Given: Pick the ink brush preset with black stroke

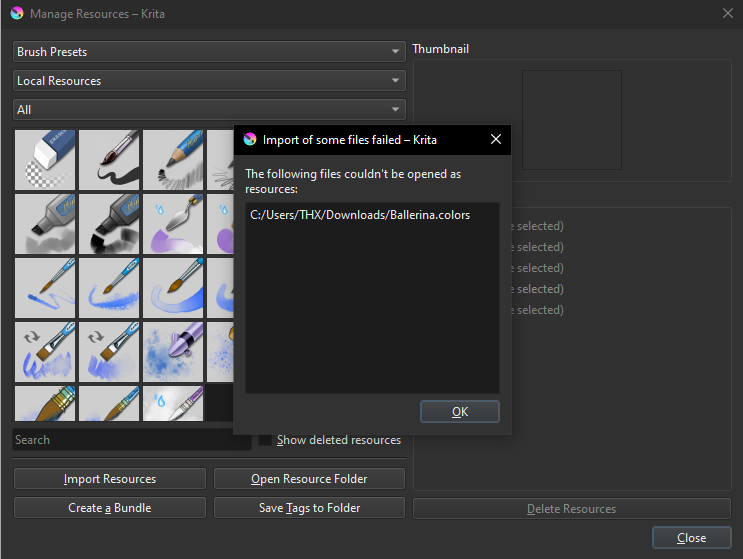Looking at the screenshot, I should tap(109, 160).
